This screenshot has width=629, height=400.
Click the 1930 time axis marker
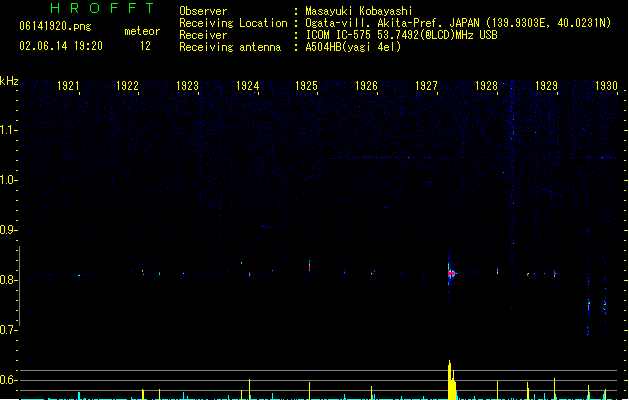click(x=606, y=86)
